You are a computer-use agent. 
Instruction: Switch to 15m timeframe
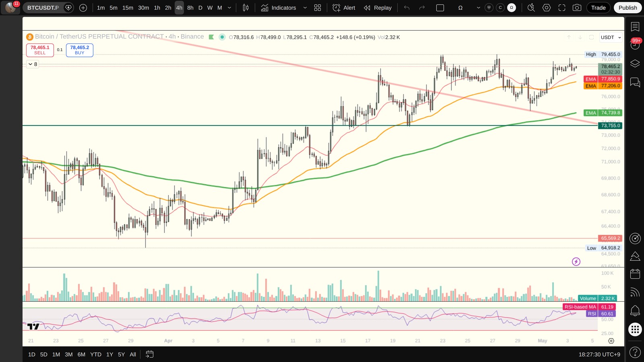point(128,8)
